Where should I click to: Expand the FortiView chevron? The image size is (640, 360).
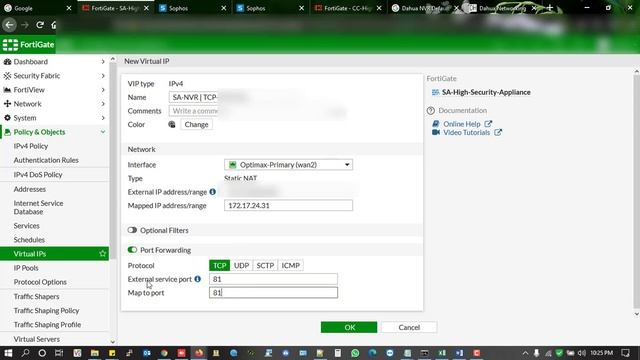tap(103, 90)
